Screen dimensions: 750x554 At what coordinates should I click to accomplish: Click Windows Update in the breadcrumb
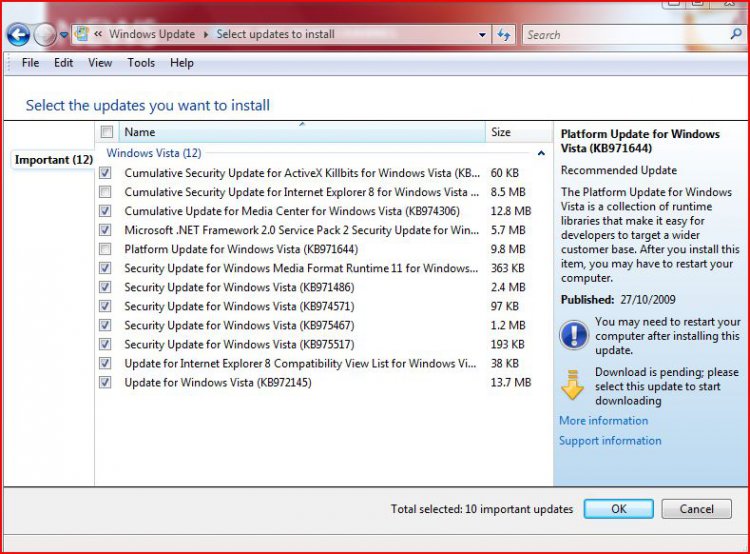pos(152,34)
